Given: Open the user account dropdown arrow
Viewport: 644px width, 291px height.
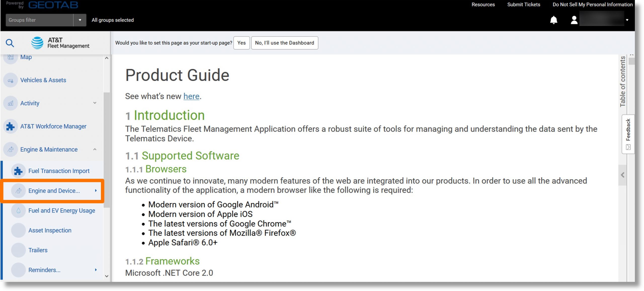Looking at the screenshot, I should tap(627, 20).
